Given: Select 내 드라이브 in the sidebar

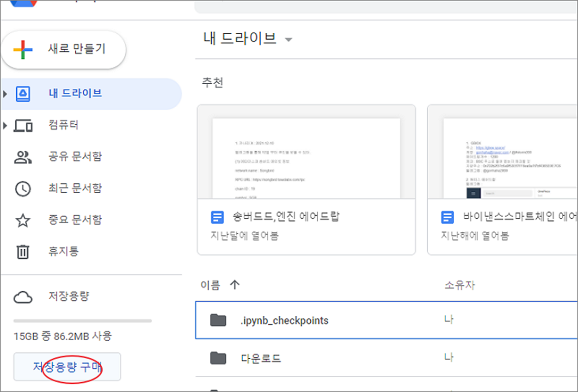Looking at the screenshot, I should pyautogui.click(x=91, y=94).
